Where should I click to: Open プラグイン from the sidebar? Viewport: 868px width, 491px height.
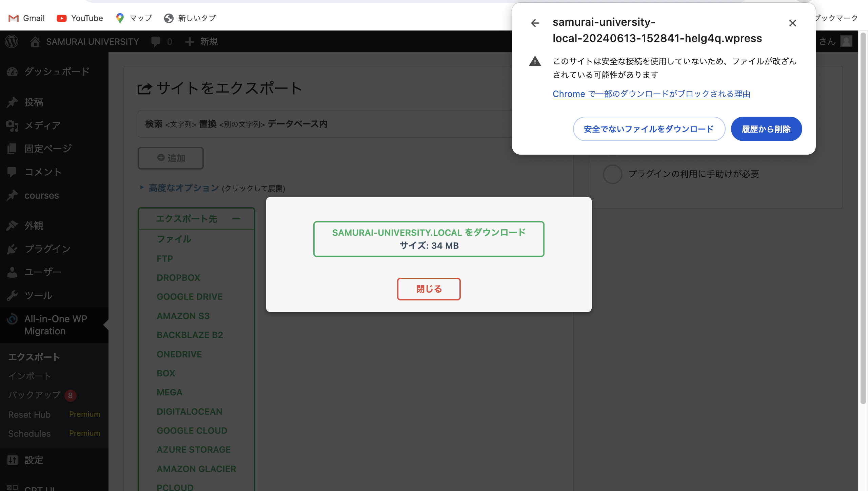coord(47,249)
